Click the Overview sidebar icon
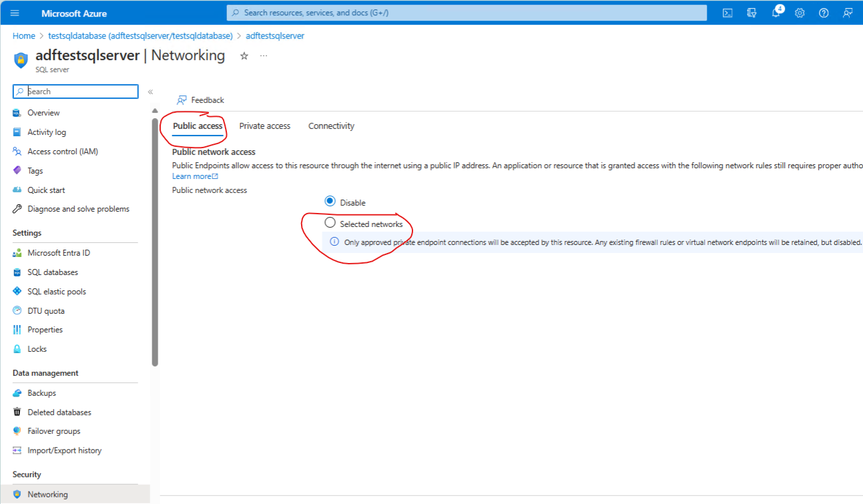Image resolution: width=863 pixels, height=504 pixels. (x=17, y=113)
